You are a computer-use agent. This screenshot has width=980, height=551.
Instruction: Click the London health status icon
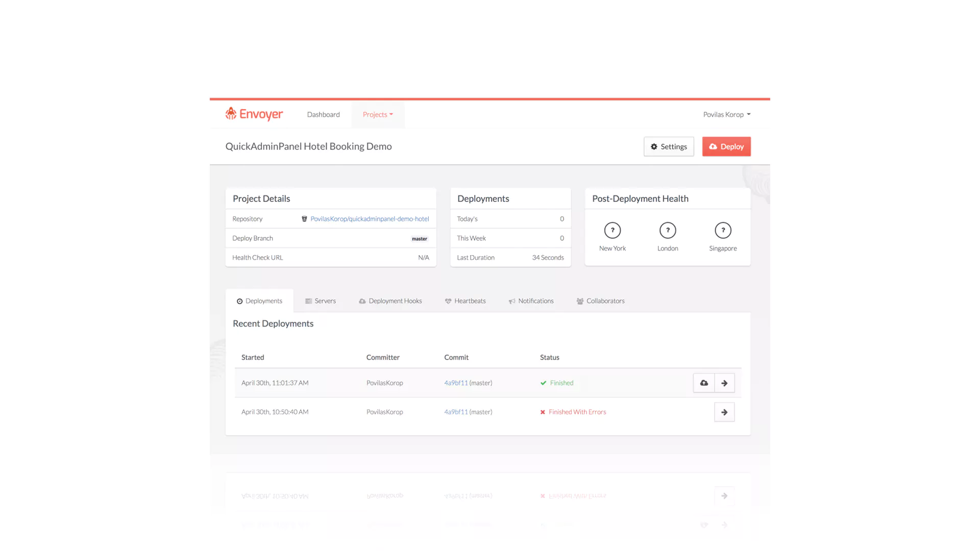coord(668,230)
